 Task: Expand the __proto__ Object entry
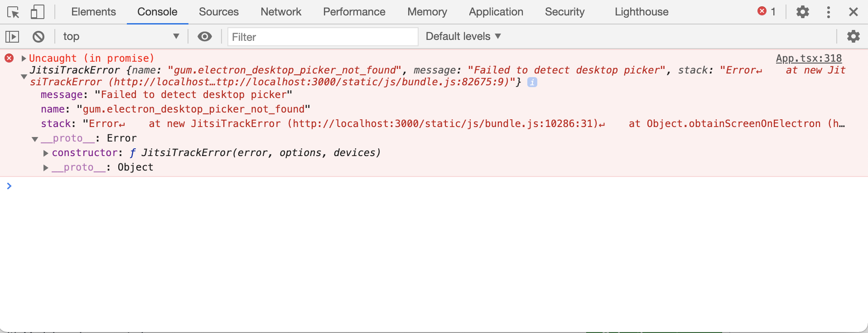[45, 167]
